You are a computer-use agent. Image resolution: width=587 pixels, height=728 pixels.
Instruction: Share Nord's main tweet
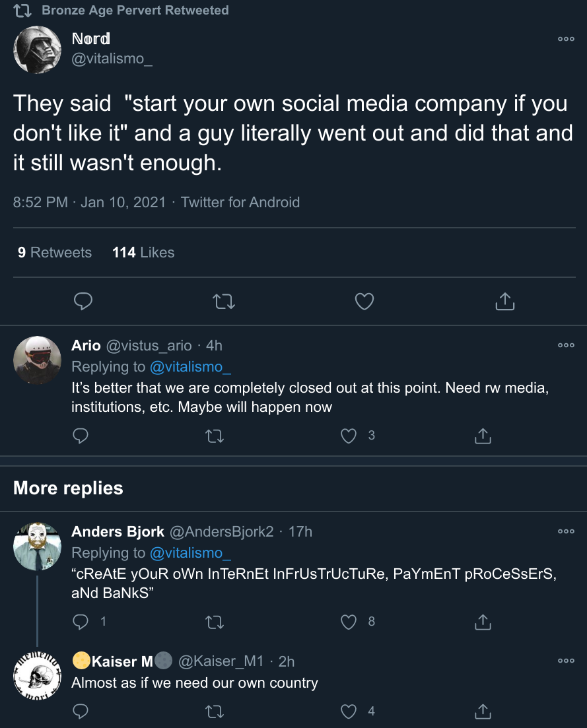[504, 302]
